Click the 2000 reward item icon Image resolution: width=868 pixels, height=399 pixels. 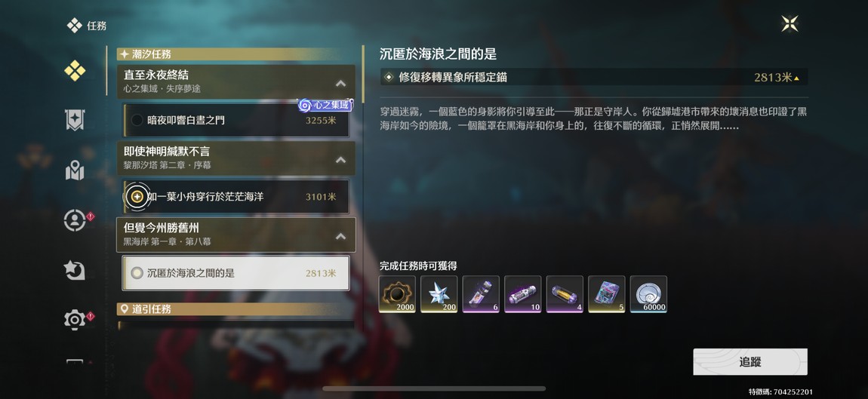tap(397, 294)
